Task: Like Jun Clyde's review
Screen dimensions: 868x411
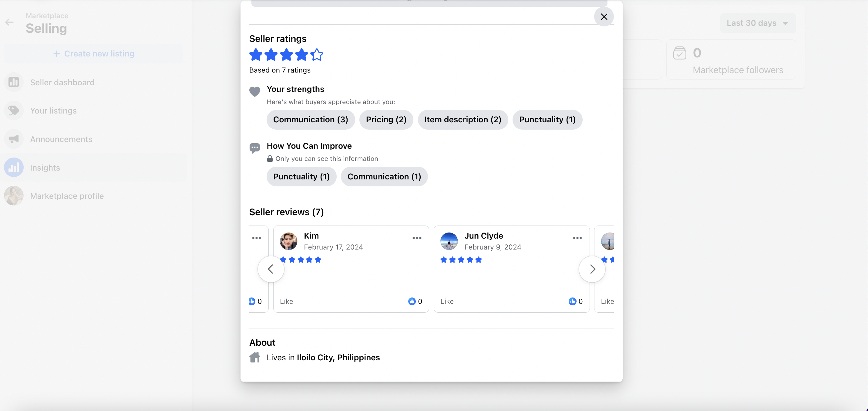Action: (x=446, y=301)
